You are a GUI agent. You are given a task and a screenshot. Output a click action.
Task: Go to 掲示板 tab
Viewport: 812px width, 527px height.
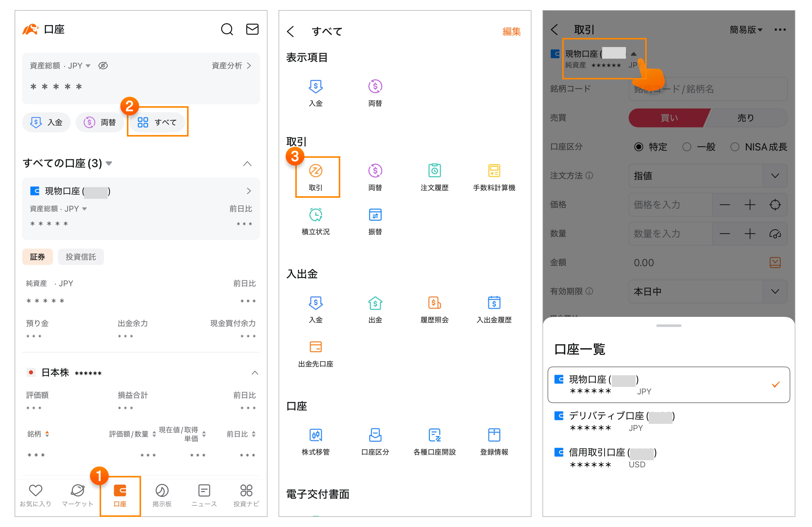coord(162,496)
